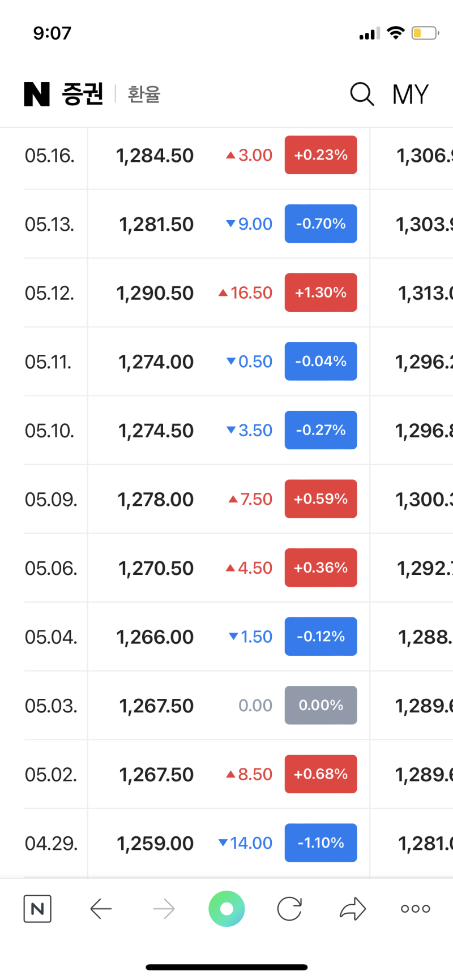
Task: Tap the green circle Naver button
Action: tap(226, 909)
